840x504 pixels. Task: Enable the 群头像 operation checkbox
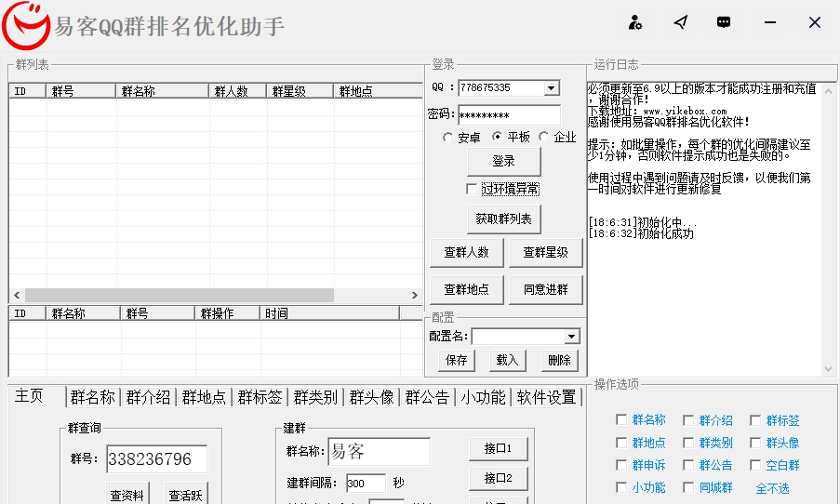coord(755,443)
